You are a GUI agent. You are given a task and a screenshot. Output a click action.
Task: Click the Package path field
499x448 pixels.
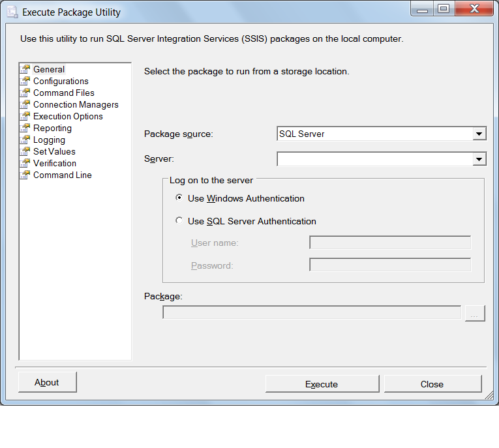pyautogui.click(x=312, y=312)
